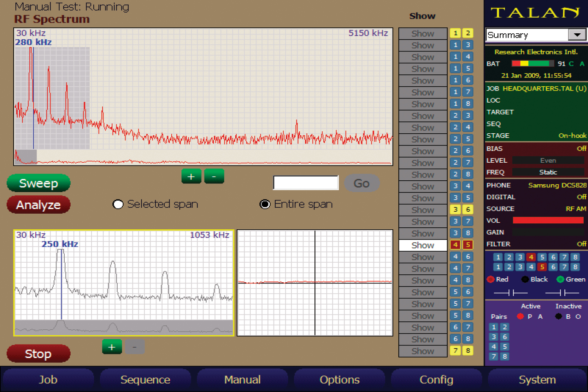Click plus button below lower spectrum graph

[x=112, y=347]
